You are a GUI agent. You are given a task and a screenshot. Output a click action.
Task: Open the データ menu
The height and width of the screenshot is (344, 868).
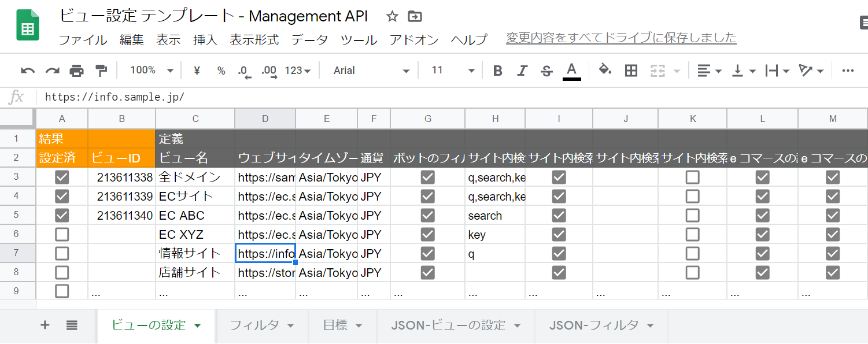coord(309,40)
